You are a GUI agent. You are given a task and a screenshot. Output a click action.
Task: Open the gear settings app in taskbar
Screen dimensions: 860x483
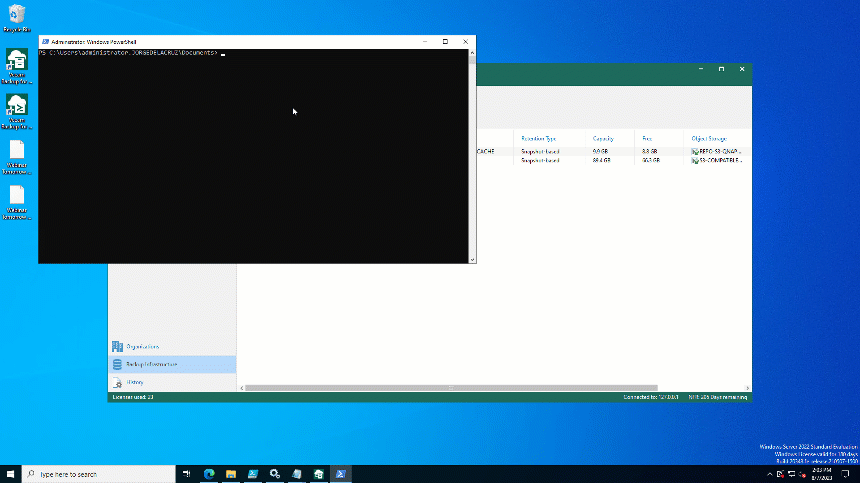[275, 474]
